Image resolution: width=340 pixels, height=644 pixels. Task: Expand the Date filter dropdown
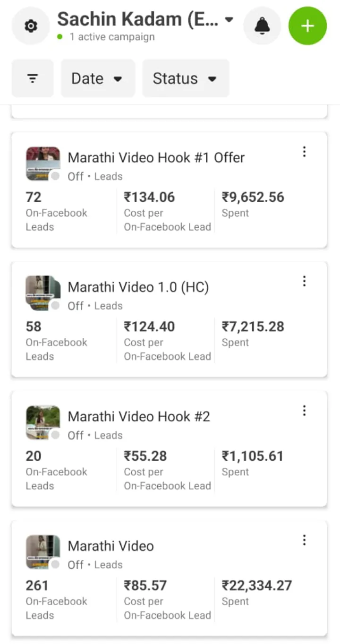(97, 78)
